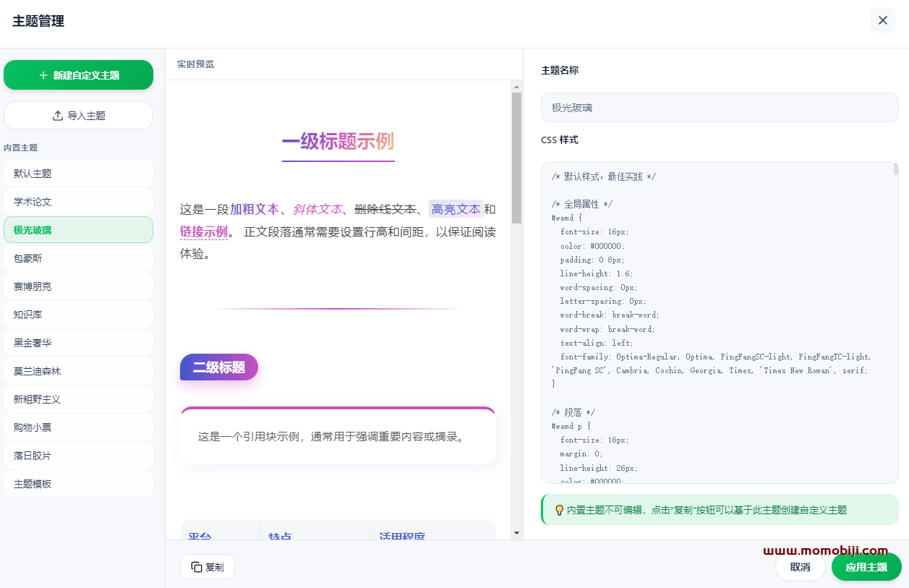Choose 新粗野主义 theme
Image resolution: width=909 pixels, height=588 pixels.
[x=78, y=399]
